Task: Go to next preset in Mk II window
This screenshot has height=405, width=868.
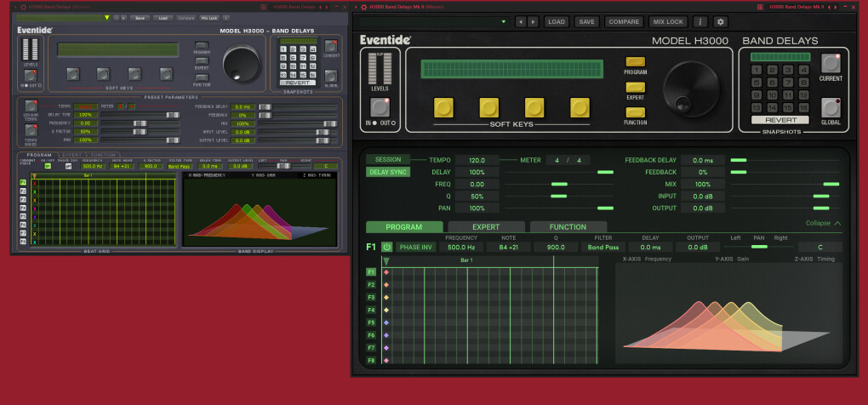Action: click(x=533, y=21)
